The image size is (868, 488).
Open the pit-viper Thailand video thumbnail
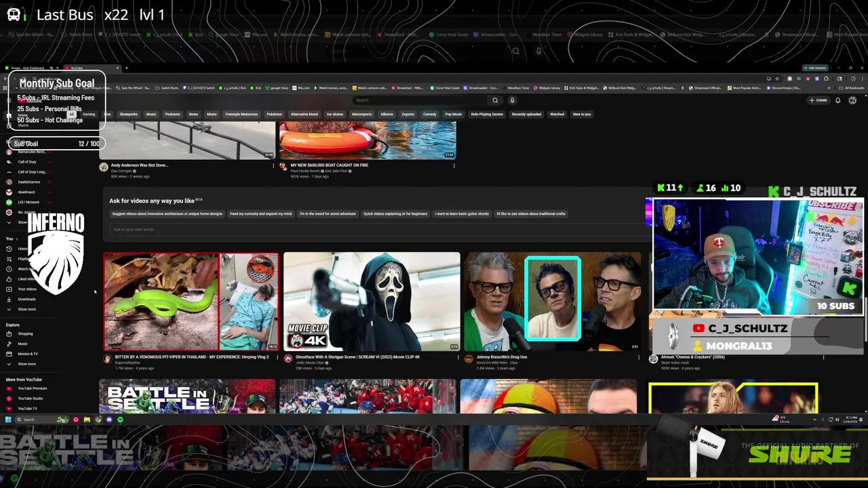click(191, 302)
